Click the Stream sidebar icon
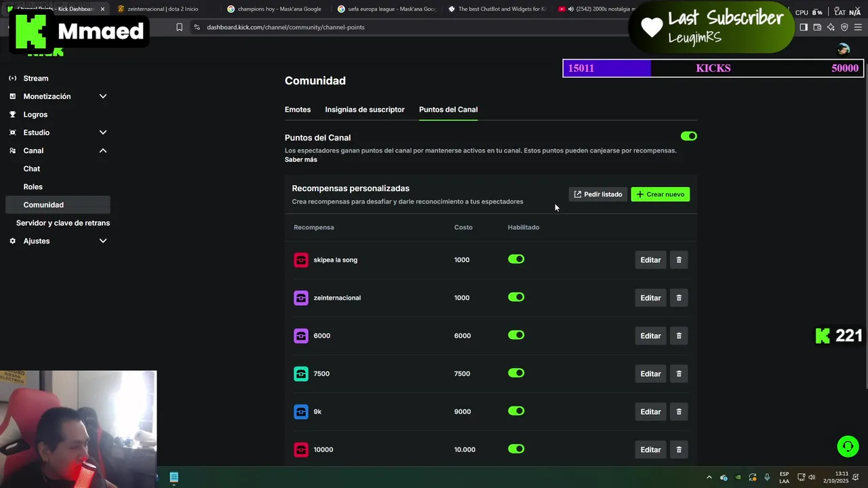Viewport: 868px width, 488px height. 12,79
